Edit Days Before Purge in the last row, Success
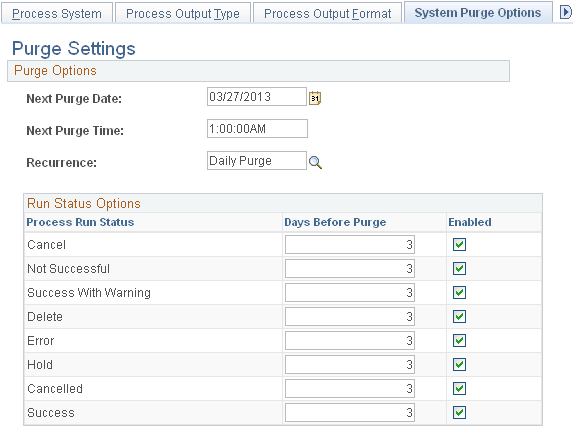This screenshot has width=573, height=430. coord(350,412)
